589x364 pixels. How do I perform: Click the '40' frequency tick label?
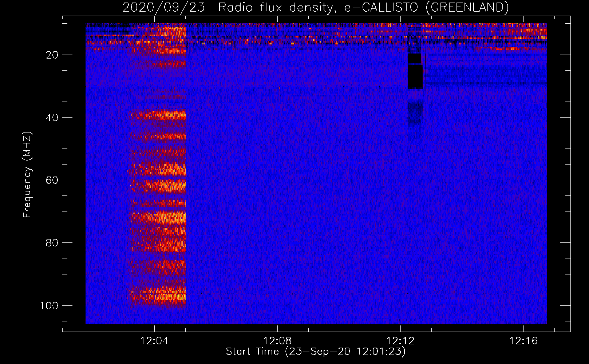coord(52,118)
